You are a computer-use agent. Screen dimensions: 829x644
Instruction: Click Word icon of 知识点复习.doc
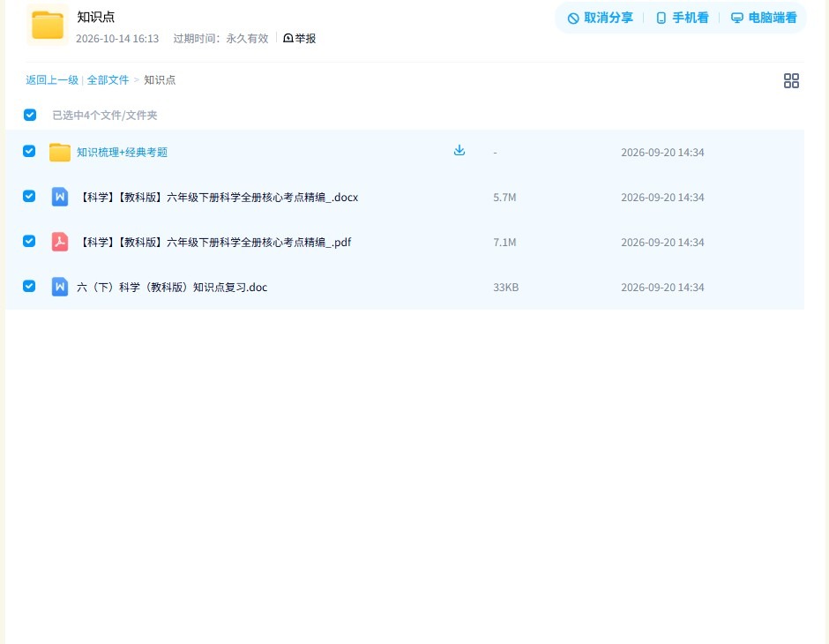tap(60, 287)
